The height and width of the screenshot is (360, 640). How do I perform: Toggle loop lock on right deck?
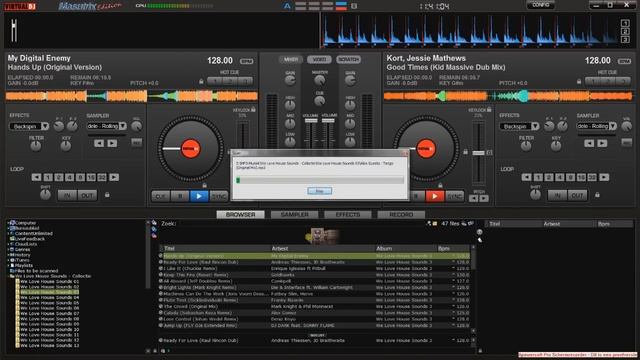597,195
